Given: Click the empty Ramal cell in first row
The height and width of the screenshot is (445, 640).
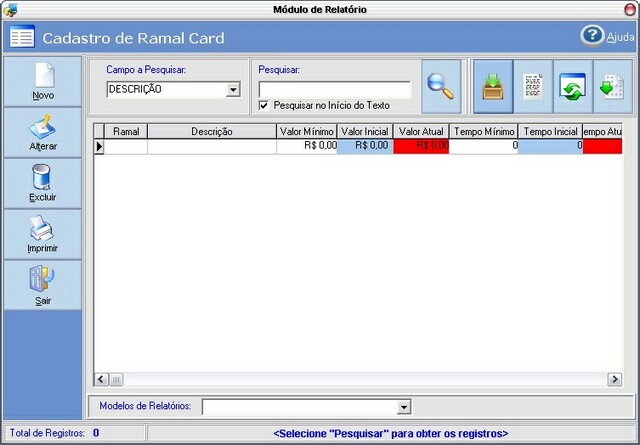Looking at the screenshot, I should [126, 146].
